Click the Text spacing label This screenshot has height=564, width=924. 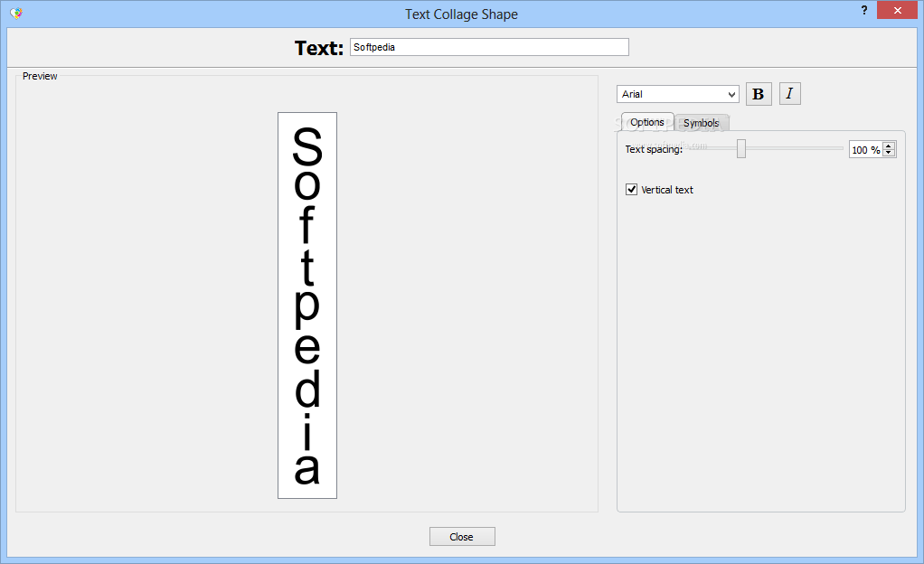[x=654, y=149]
